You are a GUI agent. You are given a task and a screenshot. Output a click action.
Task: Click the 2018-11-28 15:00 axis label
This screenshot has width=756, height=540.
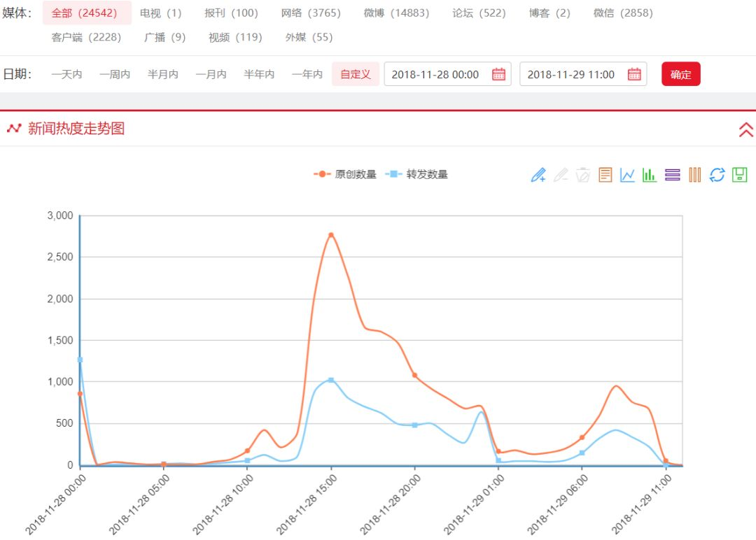pos(307,504)
